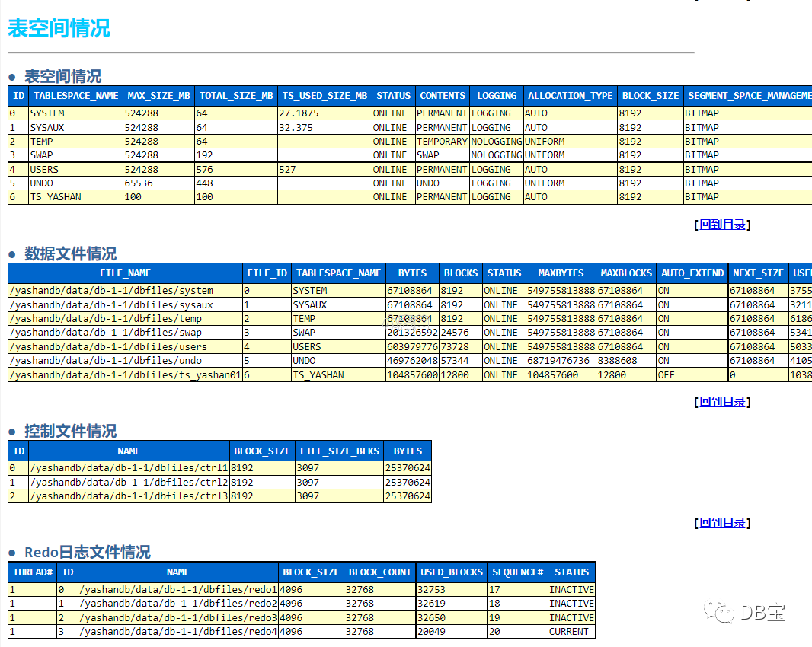Select the TS_YASHAN row in the tablespace table
812x647 pixels.
coord(410,197)
